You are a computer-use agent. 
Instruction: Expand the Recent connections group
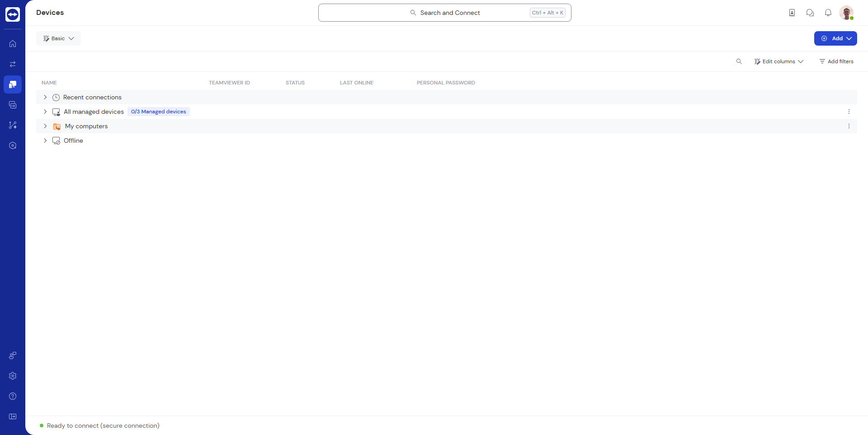point(45,97)
